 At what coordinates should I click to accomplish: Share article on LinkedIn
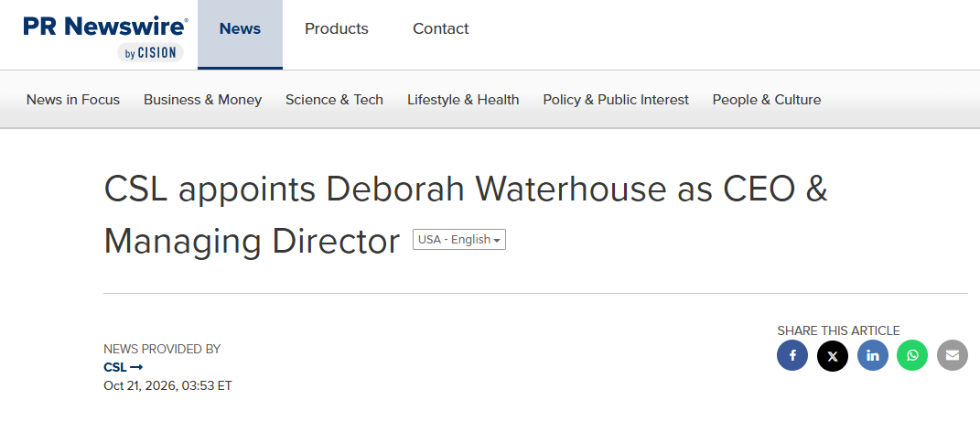[x=873, y=356]
